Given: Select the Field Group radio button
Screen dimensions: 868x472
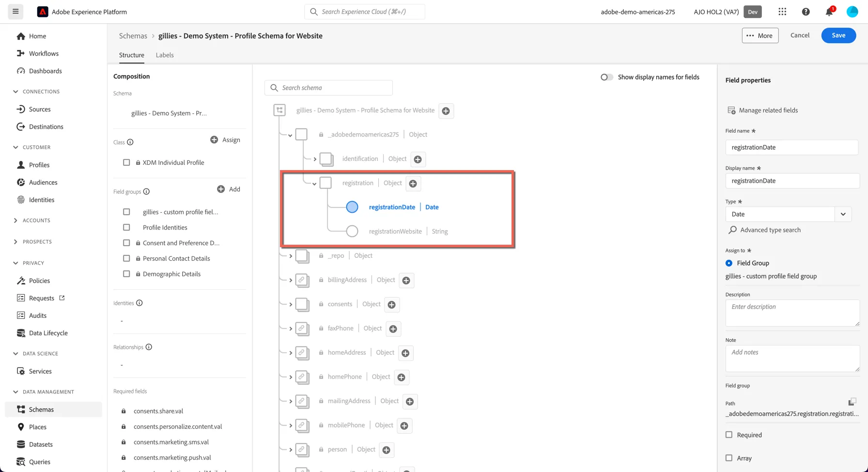Looking at the screenshot, I should coord(729,263).
